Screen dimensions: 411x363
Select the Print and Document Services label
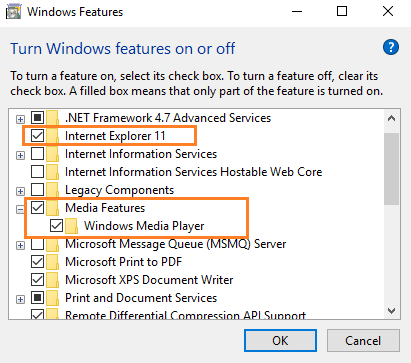click(141, 298)
